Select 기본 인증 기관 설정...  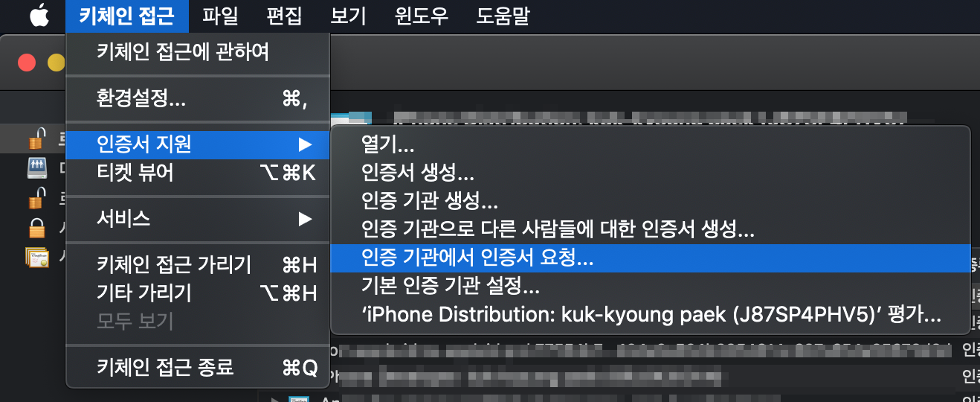point(651,287)
